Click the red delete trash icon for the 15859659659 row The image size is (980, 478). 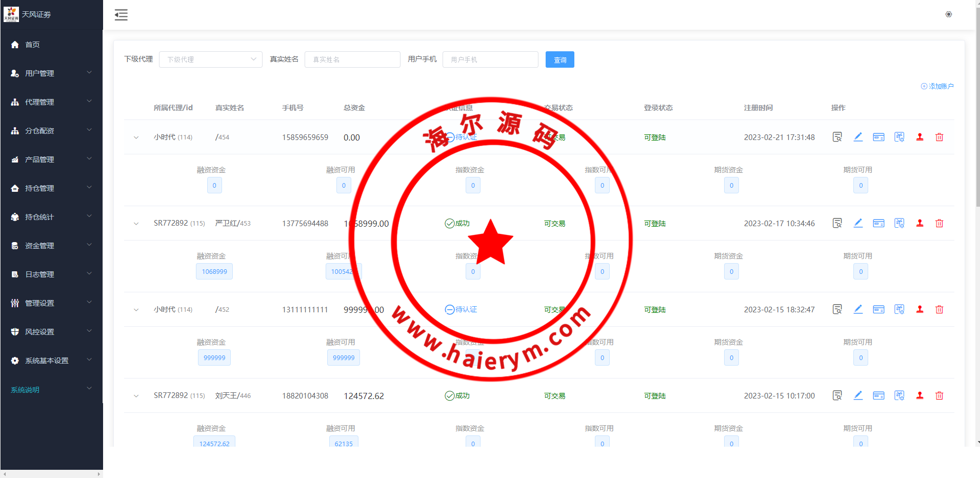pos(939,137)
